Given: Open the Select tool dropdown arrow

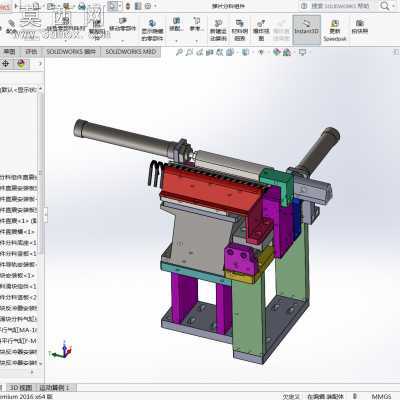Looking at the screenshot, I should (120, 6).
